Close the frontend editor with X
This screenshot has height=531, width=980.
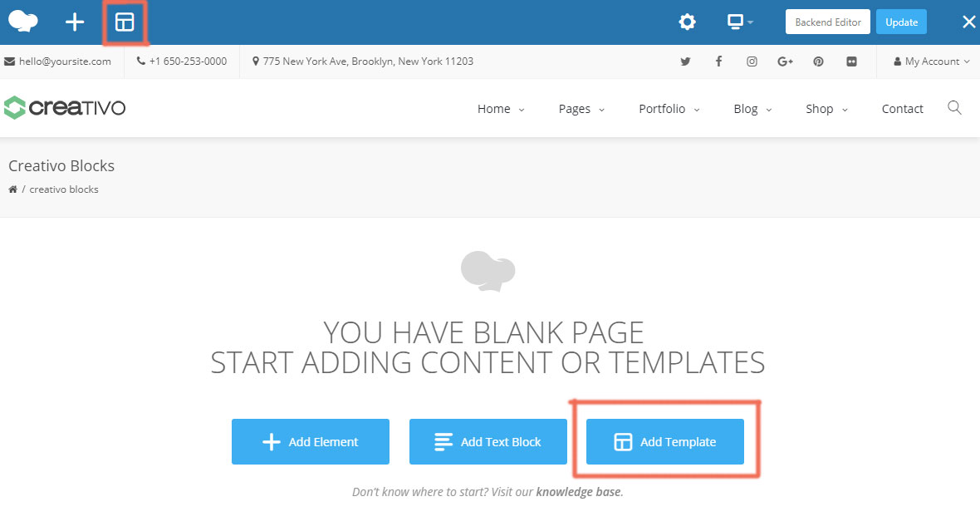[x=968, y=22]
